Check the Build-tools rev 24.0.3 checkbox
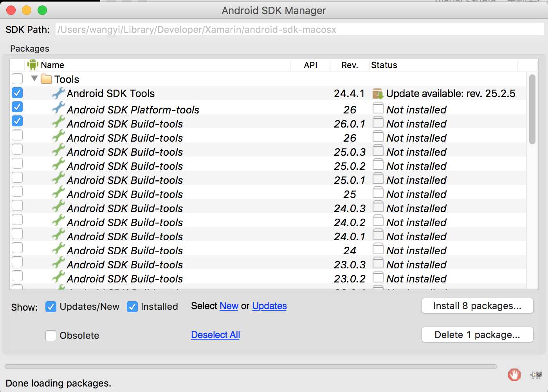Image resolution: width=548 pixels, height=392 pixels. pos(17,205)
